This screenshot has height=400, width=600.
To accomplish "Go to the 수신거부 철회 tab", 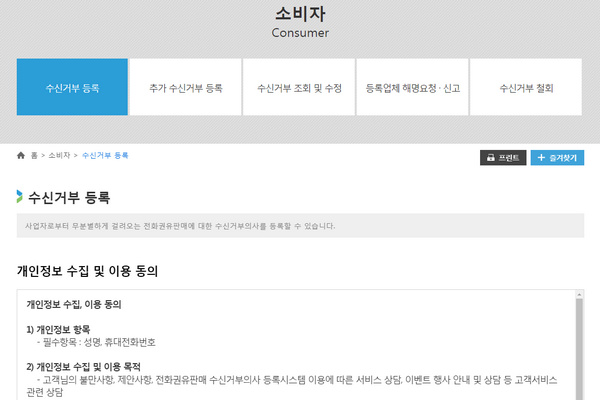I will [x=526, y=87].
